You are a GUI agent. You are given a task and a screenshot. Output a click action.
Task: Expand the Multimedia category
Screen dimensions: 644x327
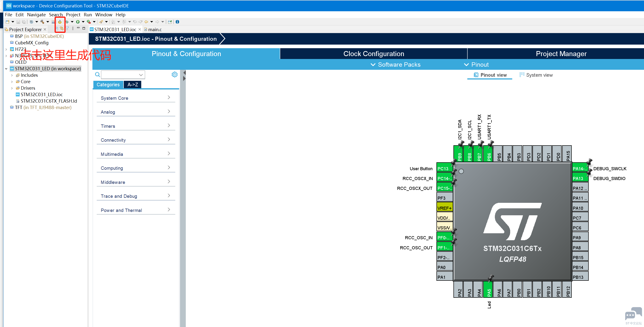click(136, 154)
